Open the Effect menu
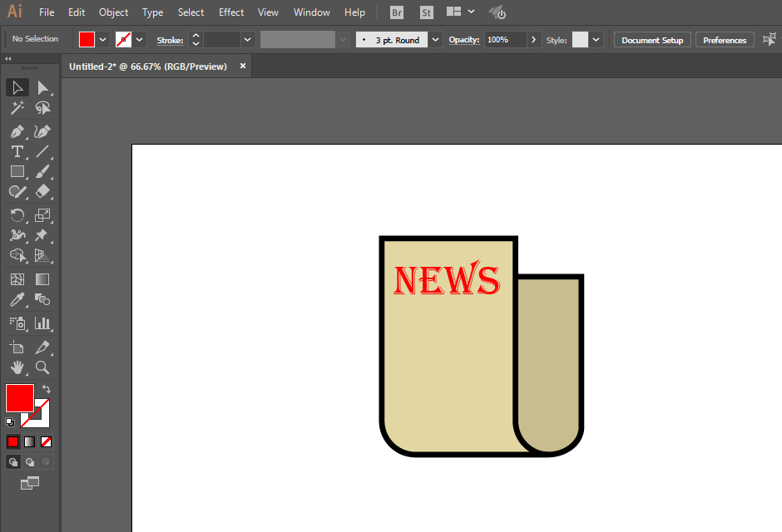 (x=231, y=12)
